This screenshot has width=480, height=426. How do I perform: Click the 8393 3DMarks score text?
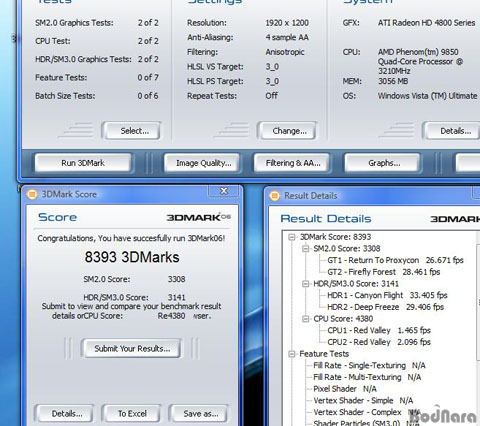132,257
